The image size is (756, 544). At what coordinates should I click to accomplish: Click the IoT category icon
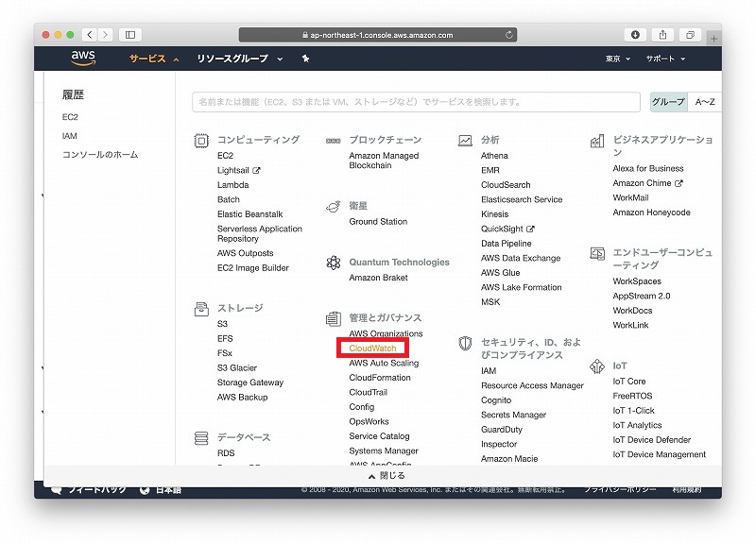click(597, 366)
